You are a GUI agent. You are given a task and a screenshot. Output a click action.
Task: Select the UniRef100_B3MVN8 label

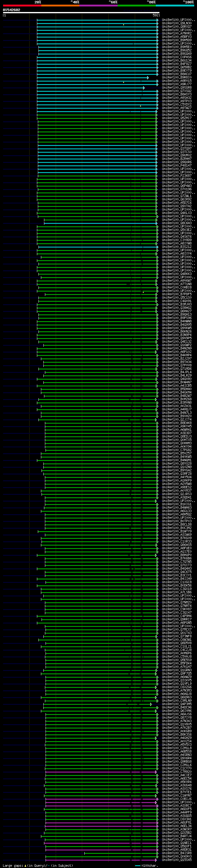point(177,403)
